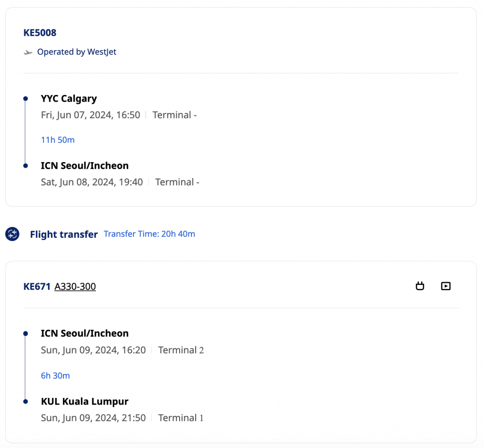484x448 pixels.
Task: Click the KUL Kuala Lumpur arrival heading
Action: coord(85,402)
